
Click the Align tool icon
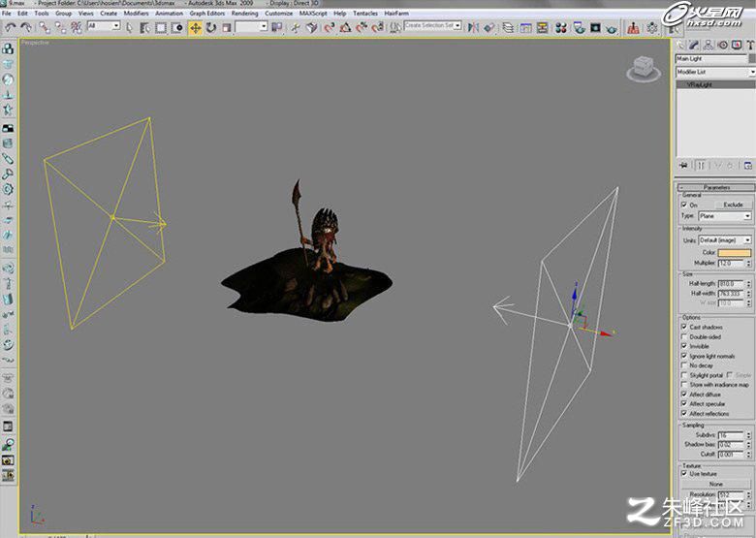click(488, 27)
